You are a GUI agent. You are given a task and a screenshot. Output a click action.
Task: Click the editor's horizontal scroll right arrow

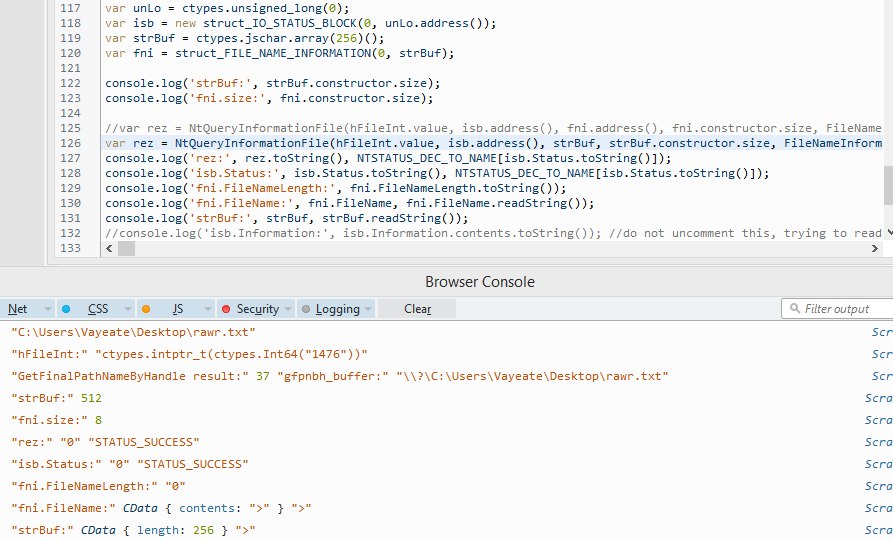click(x=875, y=248)
